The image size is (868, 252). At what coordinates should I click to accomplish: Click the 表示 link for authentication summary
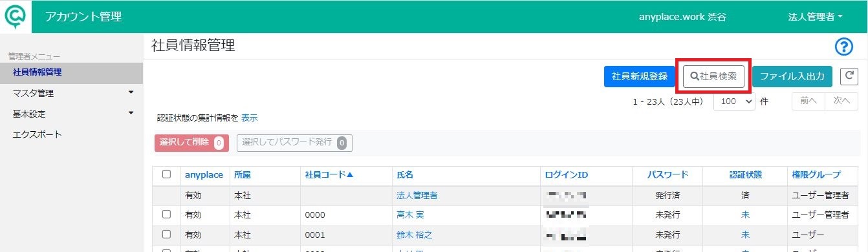click(250, 118)
